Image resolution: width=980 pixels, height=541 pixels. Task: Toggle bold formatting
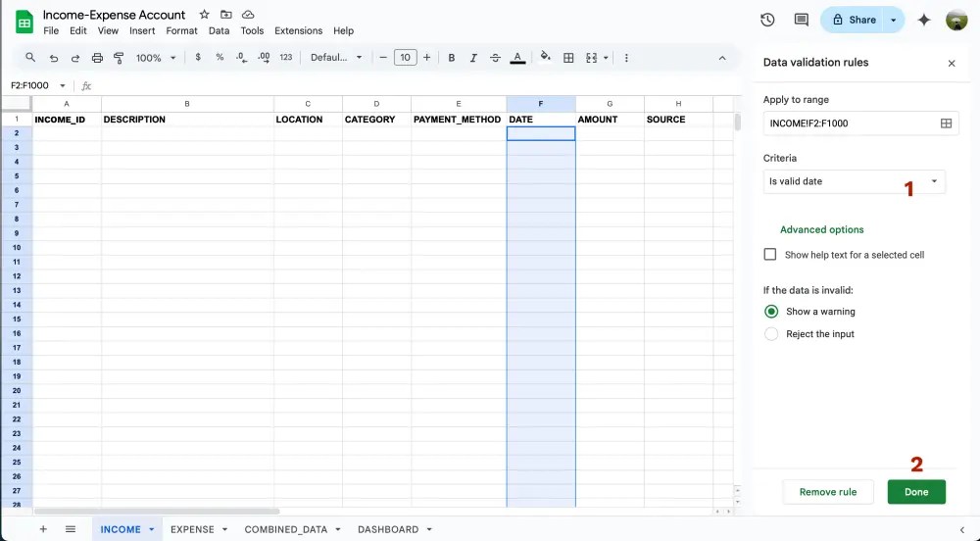pos(452,58)
